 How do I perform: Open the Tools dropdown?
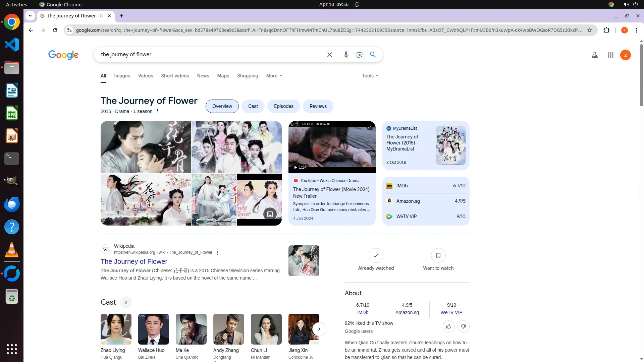click(370, 76)
